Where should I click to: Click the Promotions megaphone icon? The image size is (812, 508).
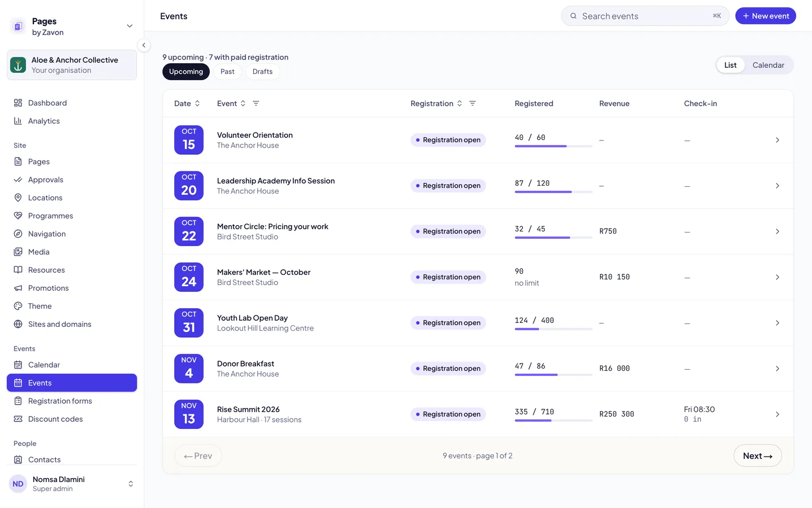[x=18, y=288]
